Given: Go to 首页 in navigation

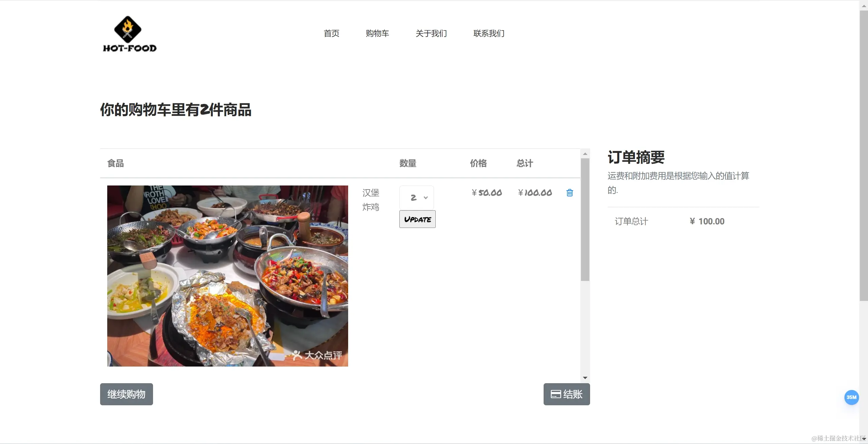Looking at the screenshot, I should pyautogui.click(x=331, y=33).
